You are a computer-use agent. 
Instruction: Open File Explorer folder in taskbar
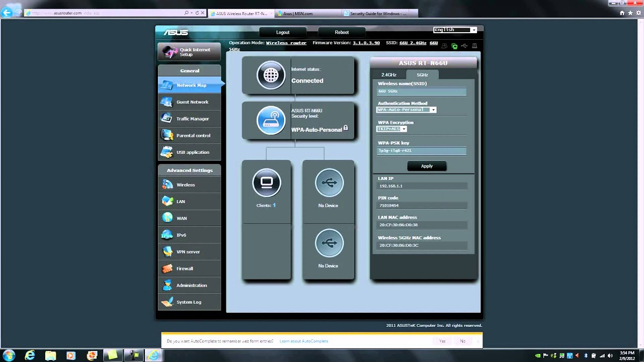(50, 355)
